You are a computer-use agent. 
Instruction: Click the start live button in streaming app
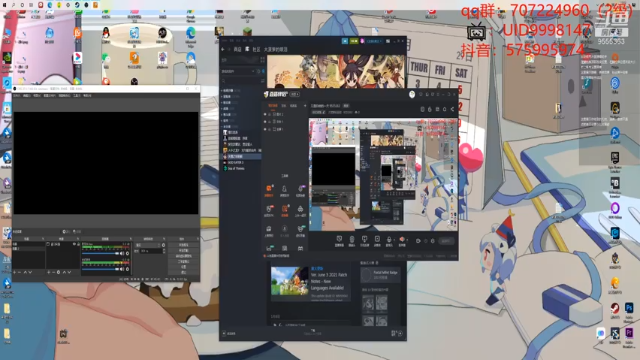coord(446,241)
